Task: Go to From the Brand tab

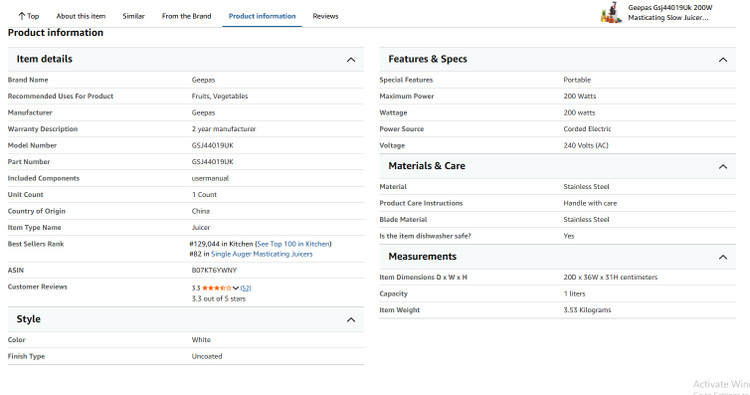Action: (x=187, y=16)
